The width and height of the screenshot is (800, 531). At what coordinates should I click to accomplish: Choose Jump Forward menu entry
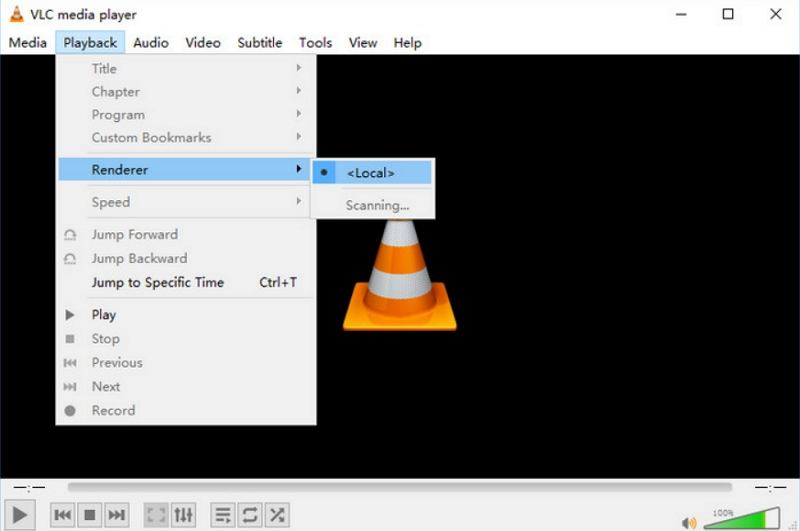186,235
